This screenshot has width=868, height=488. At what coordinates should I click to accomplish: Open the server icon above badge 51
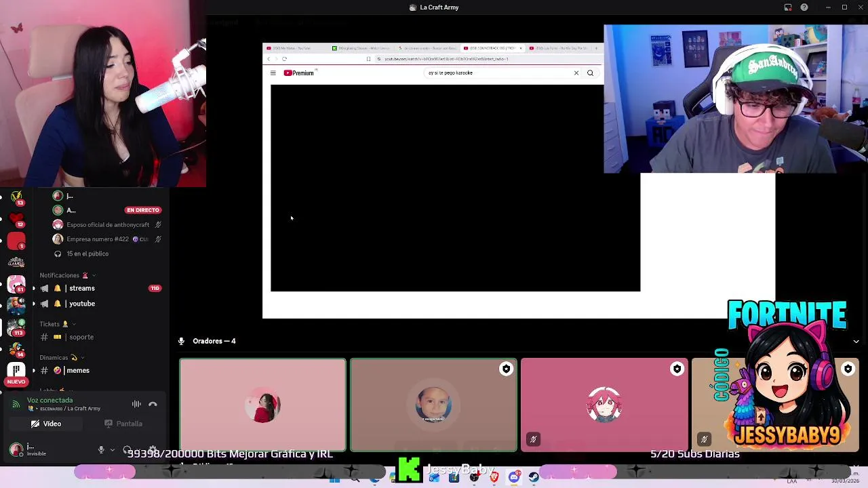click(16, 262)
